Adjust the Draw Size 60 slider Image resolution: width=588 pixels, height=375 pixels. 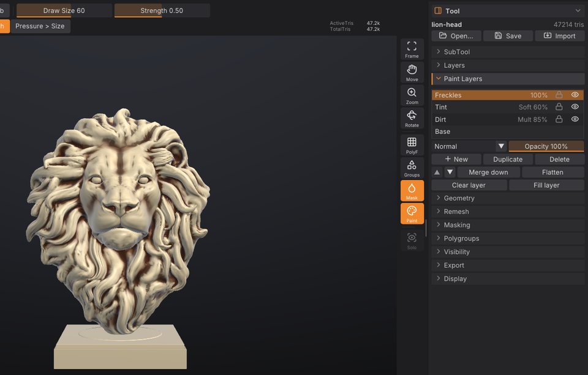(x=64, y=10)
